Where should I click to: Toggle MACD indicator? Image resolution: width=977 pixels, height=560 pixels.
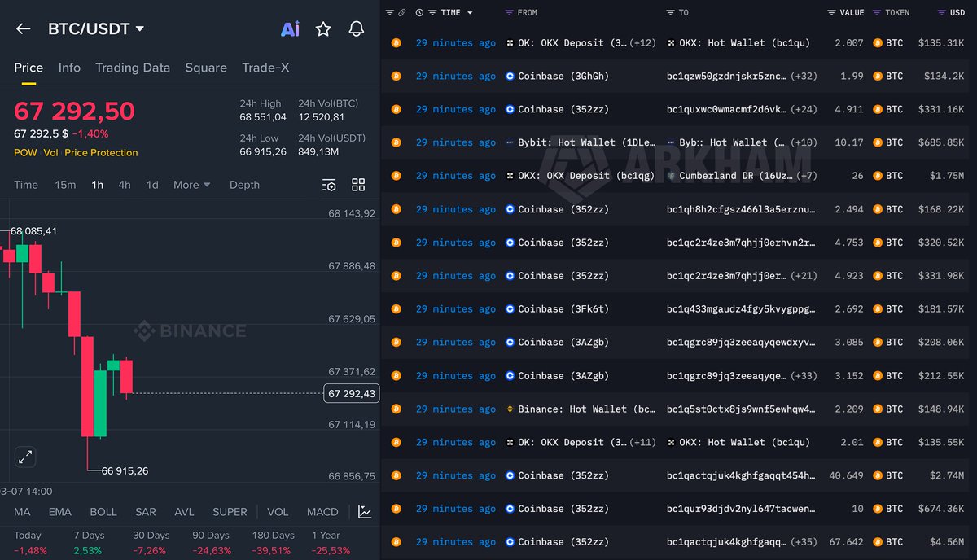click(322, 512)
